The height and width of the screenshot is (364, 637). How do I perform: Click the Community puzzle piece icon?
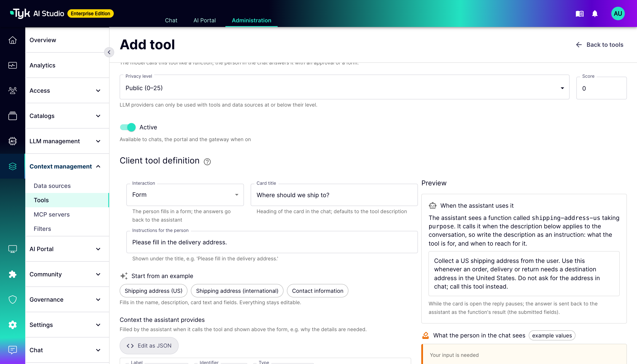pyautogui.click(x=12, y=274)
